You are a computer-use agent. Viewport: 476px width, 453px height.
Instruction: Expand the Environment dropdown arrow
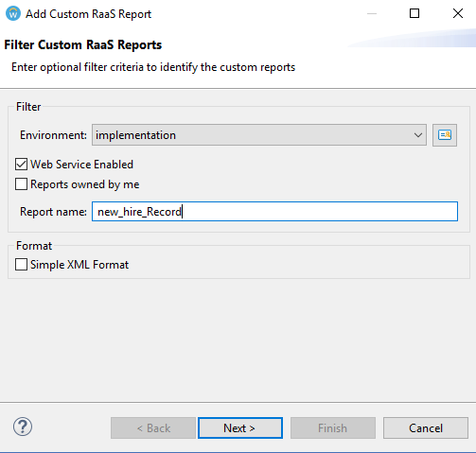(x=418, y=135)
